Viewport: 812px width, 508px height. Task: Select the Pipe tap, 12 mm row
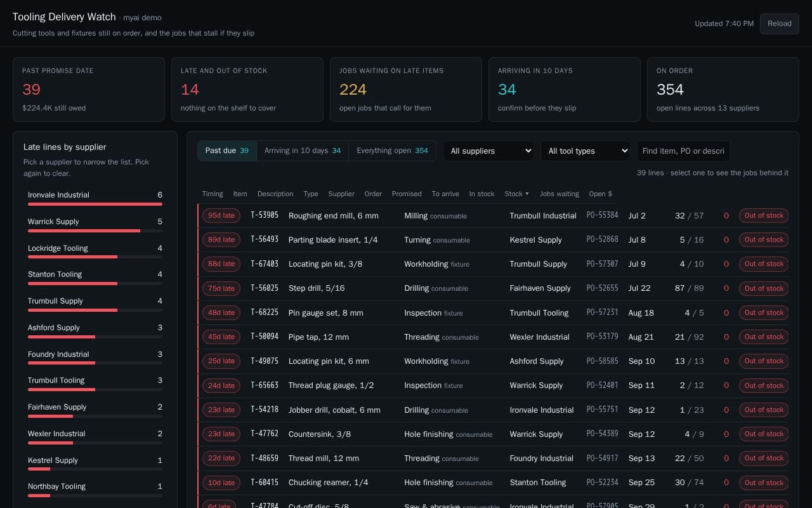pos(493,337)
